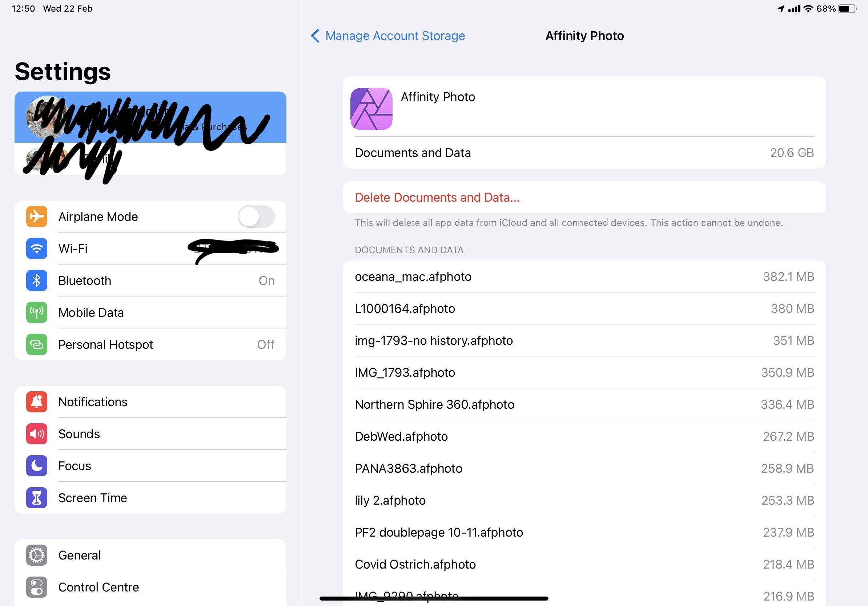This screenshot has width=868, height=606.
Task: Tap the Sounds speaker icon
Action: pyautogui.click(x=37, y=434)
